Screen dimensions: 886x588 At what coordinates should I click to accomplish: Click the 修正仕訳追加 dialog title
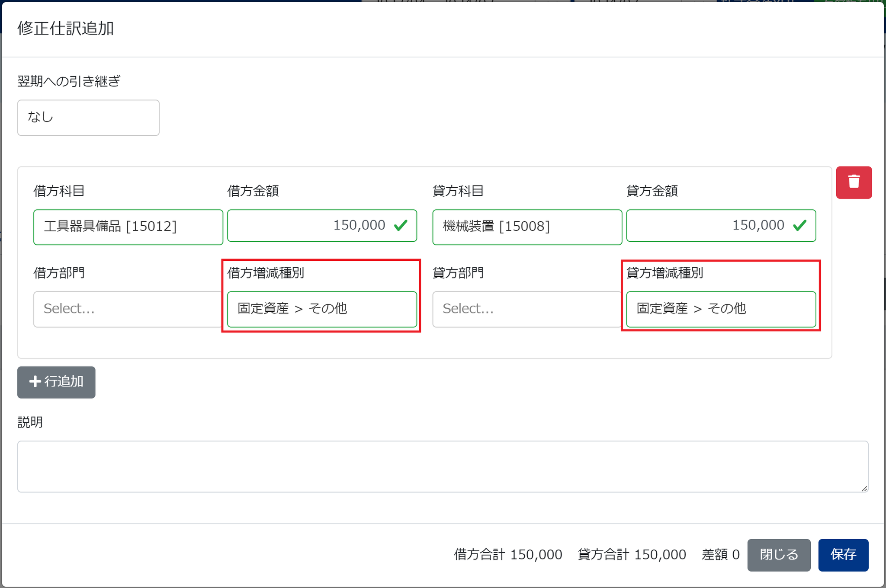tap(65, 28)
